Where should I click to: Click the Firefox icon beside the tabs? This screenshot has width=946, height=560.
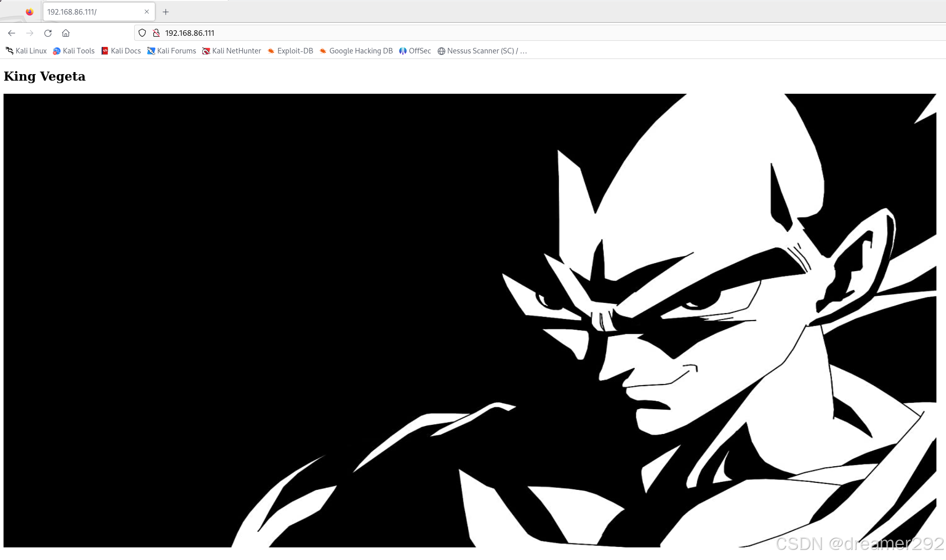coord(29,12)
